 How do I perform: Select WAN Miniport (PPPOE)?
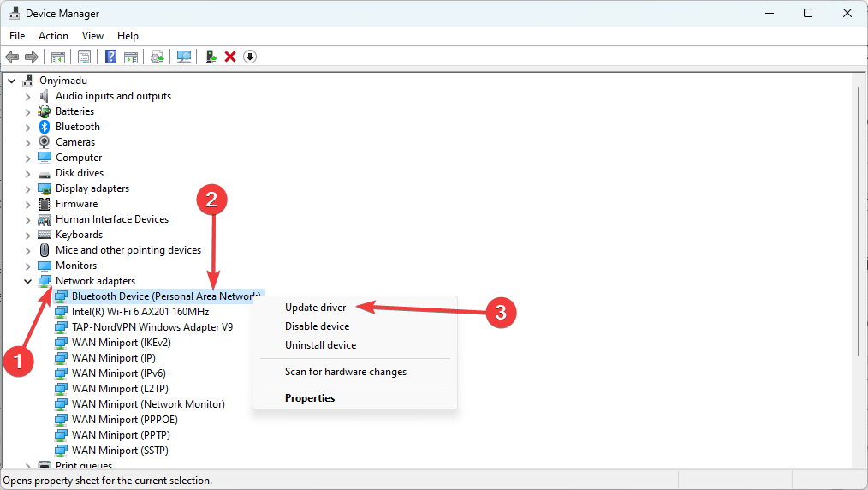point(125,420)
